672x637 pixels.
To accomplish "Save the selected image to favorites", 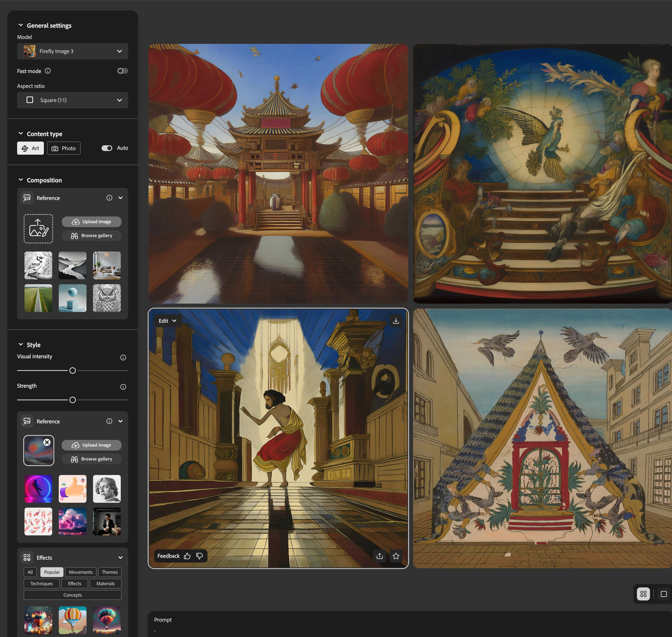I will (x=396, y=556).
